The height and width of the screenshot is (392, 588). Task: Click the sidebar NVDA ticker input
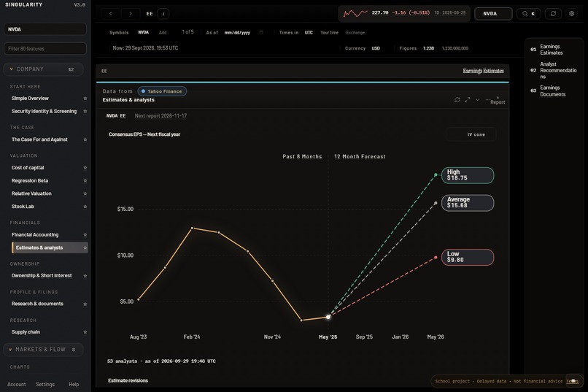pyautogui.click(x=45, y=29)
